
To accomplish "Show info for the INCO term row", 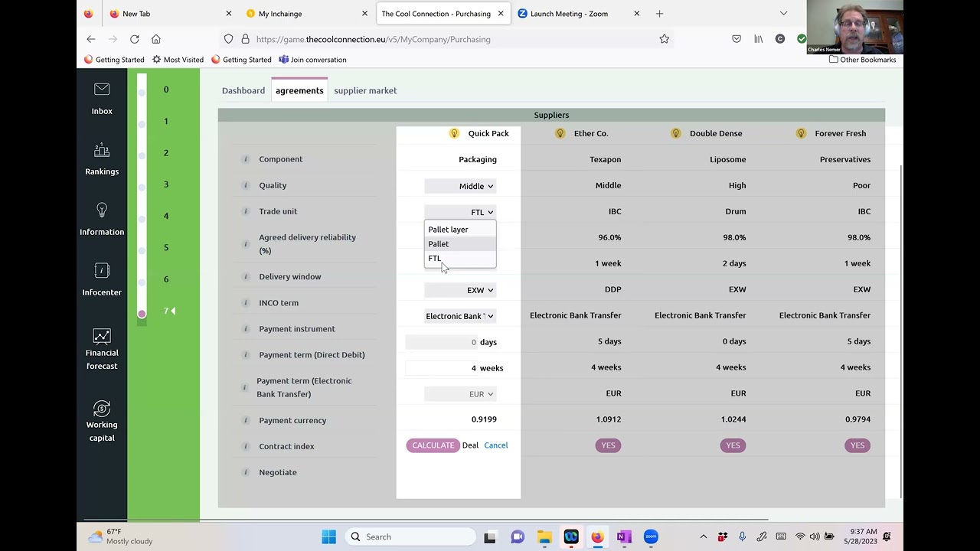I will pyautogui.click(x=246, y=303).
